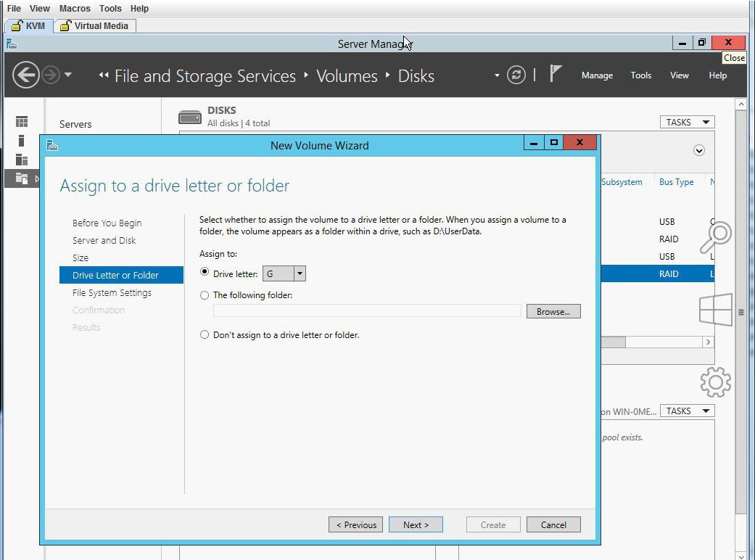Image resolution: width=755 pixels, height=560 pixels.
Task: Go back with the Server Manager back arrow
Action: 26,75
